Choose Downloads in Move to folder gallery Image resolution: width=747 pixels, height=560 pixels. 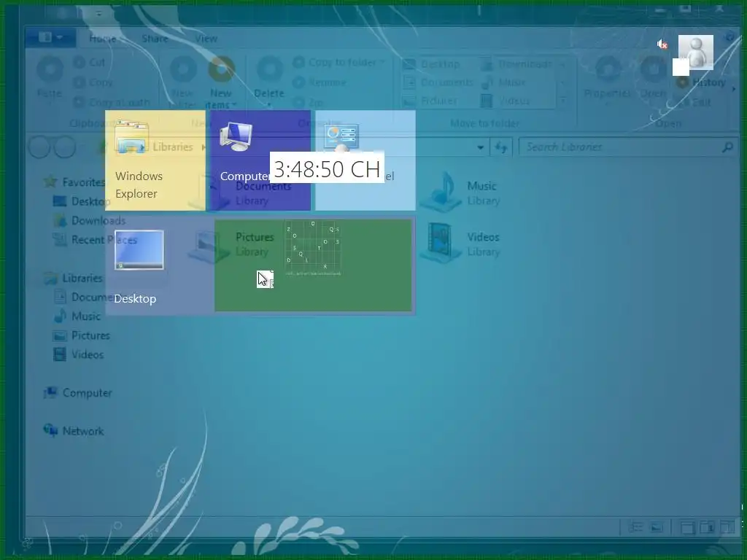(516, 64)
